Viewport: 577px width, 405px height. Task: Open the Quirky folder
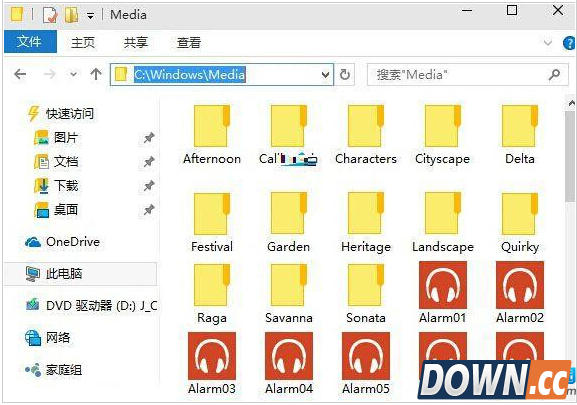coord(520,223)
